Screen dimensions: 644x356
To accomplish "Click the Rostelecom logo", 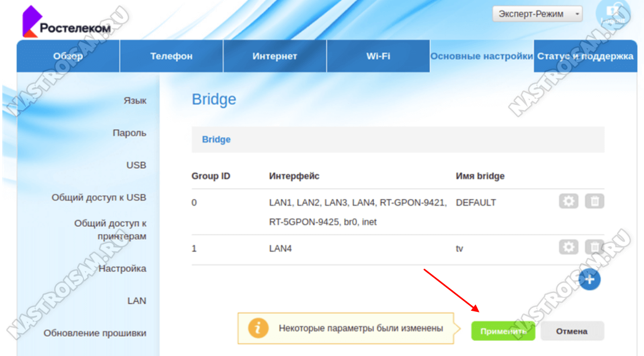I will point(66,23).
